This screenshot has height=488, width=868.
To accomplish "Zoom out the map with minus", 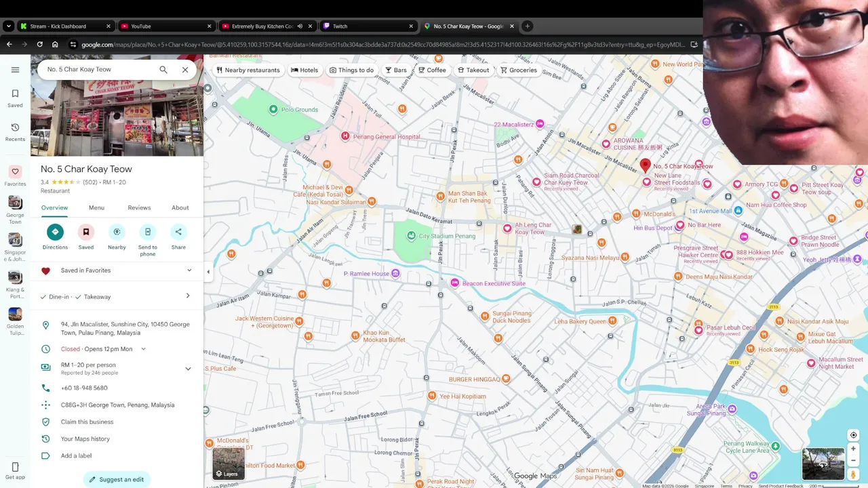I will [x=853, y=460].
